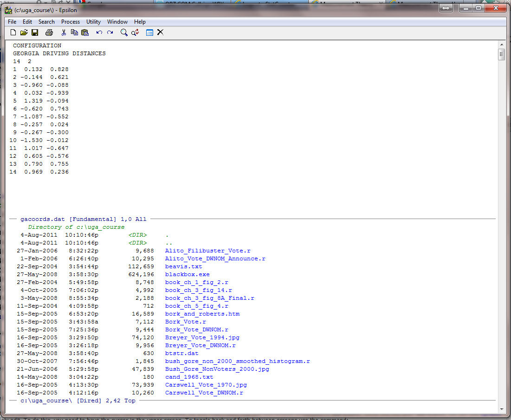This screenshot has height=420, width=511.
Task: Click the New file icon
Action: (13, 32)
